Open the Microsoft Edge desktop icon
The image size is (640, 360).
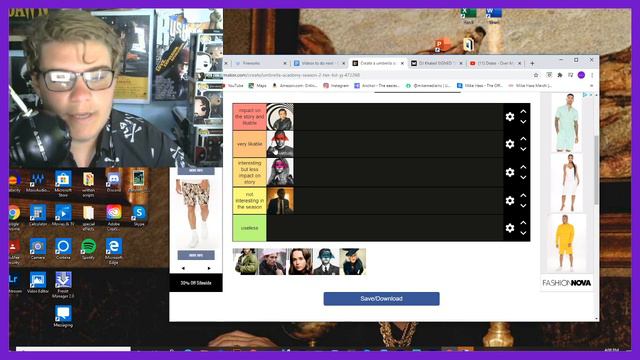pos(113,251)
